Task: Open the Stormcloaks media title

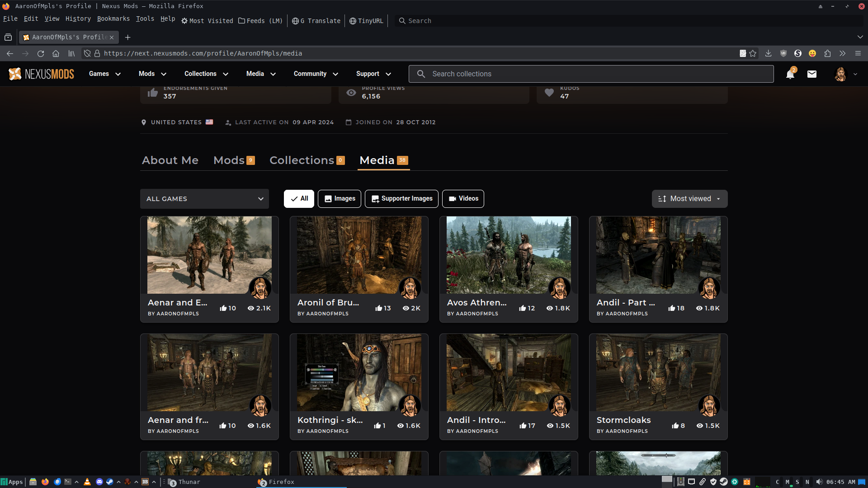Action: (623, 420)
